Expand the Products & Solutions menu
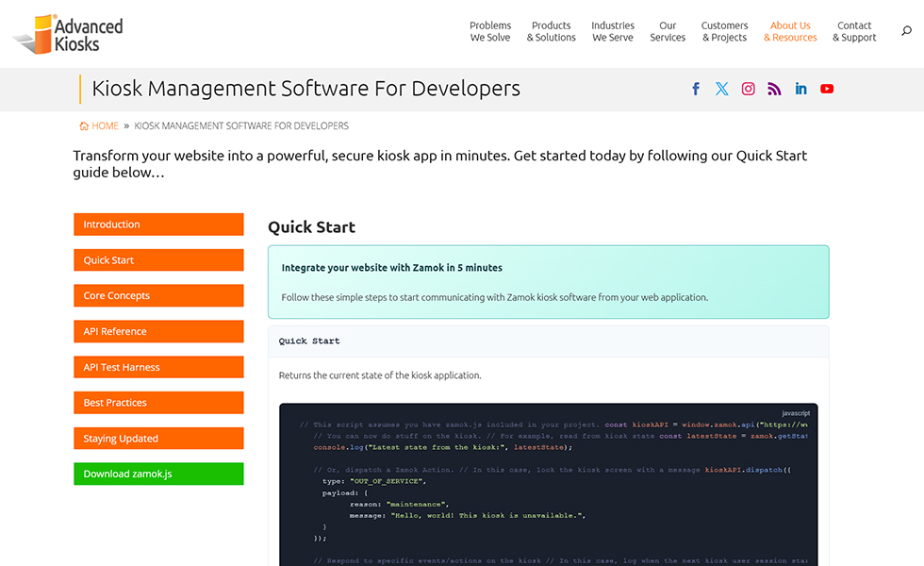The width and height of the screenshot is (924, 566). [551, 32]
